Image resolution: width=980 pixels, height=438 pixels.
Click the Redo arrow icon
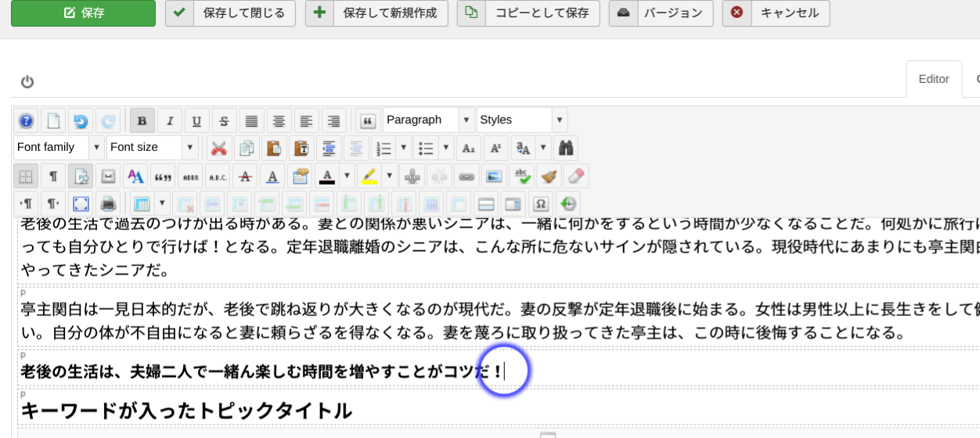coord(108,120)
